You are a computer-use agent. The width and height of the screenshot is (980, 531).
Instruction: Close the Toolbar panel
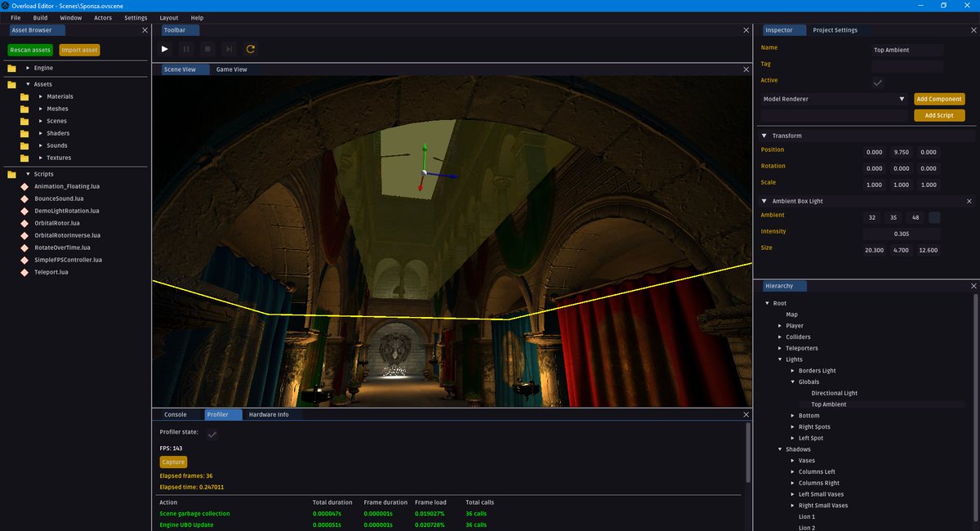click(x=746, y=30)
